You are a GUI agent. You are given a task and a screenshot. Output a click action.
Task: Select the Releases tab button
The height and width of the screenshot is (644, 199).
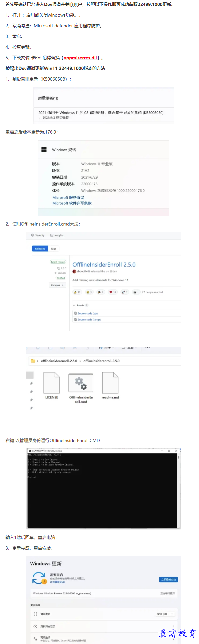click(x=40, y=249)
